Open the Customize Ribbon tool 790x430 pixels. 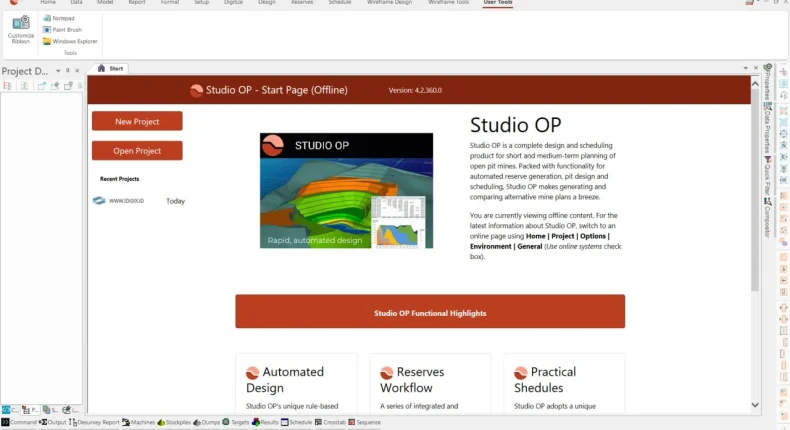click(21, 30)
